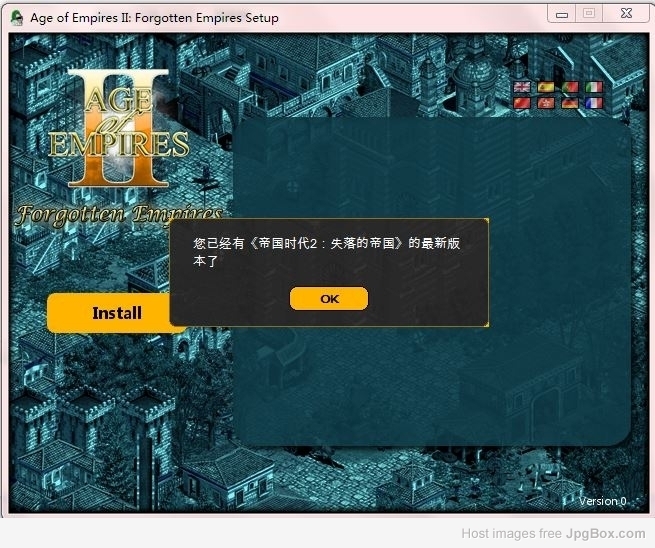Click the Forgotten Empires script subtitle
Image resolution: width=655 pixels, height=548 pixels.
118,214
